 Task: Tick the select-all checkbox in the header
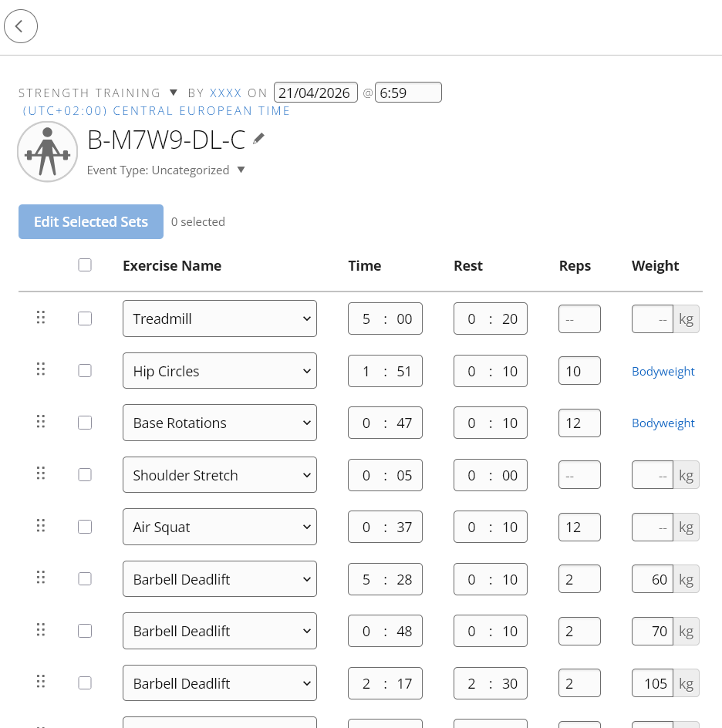pyautogui.click(x=85, y=265)
